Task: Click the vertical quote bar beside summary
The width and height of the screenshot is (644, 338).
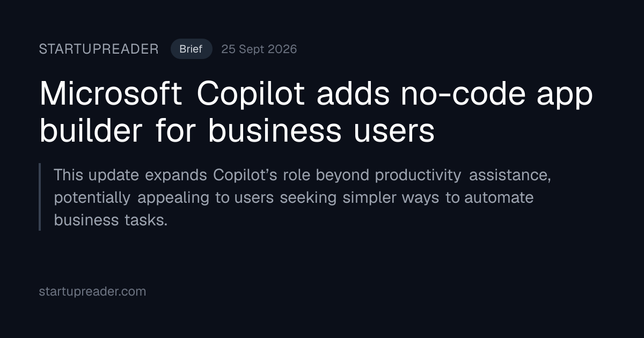Action: click(x=40, y=197)
